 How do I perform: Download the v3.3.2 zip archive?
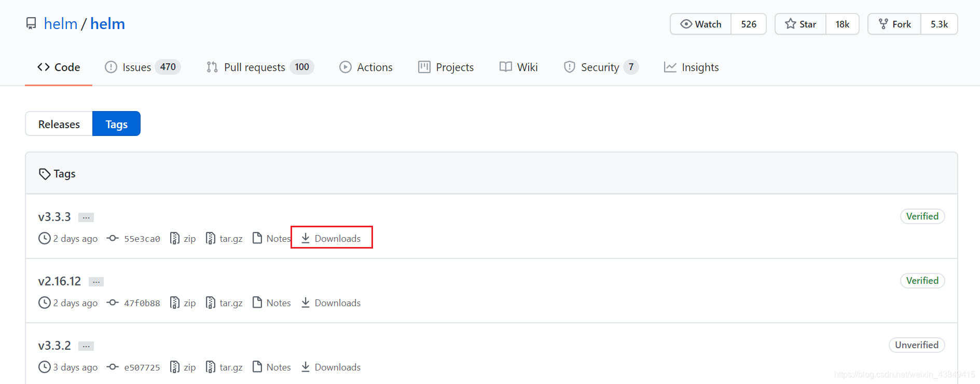click(183, 367)
